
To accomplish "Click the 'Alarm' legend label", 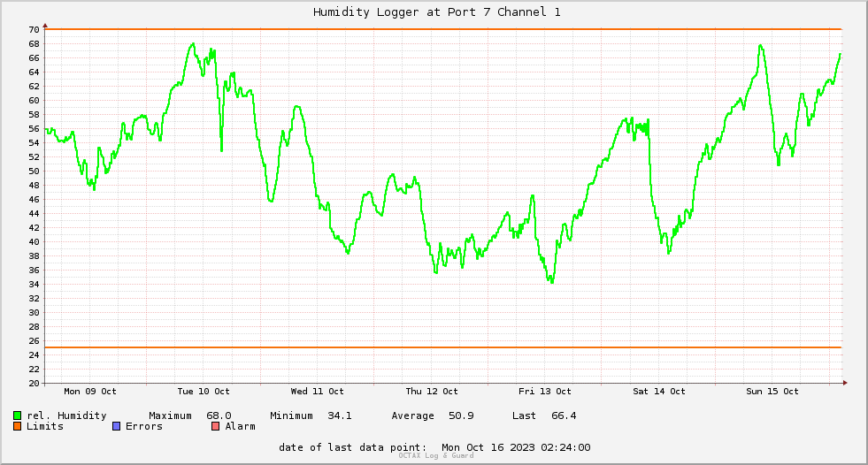I will [x=241, y=426].
